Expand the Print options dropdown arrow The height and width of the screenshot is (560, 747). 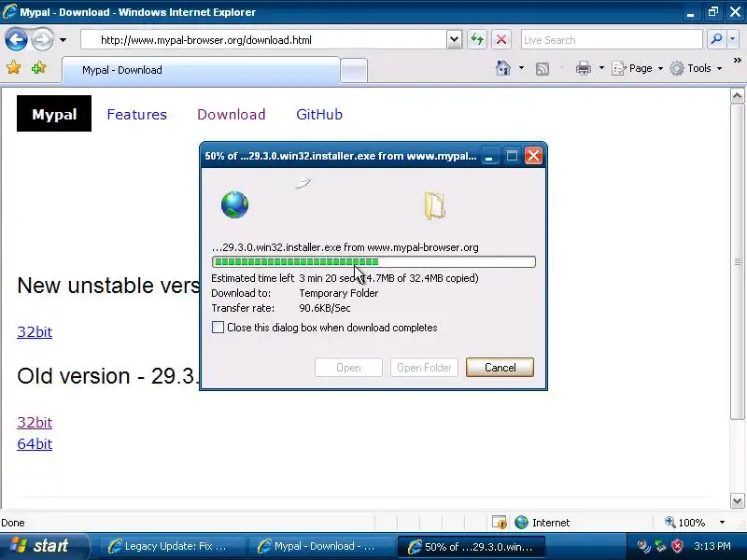click(x=601, y=68)
